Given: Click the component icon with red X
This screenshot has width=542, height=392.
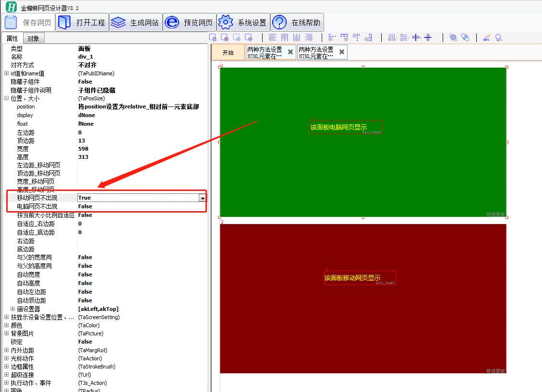Looking at the screenshot, I should pyautogui.click(x=225, y=37).
